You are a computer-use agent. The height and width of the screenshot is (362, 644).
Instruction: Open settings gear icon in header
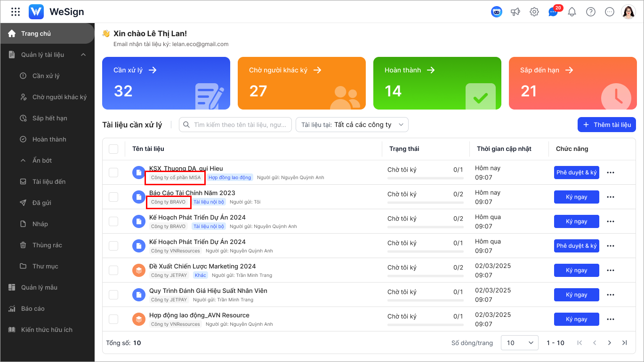534,12
